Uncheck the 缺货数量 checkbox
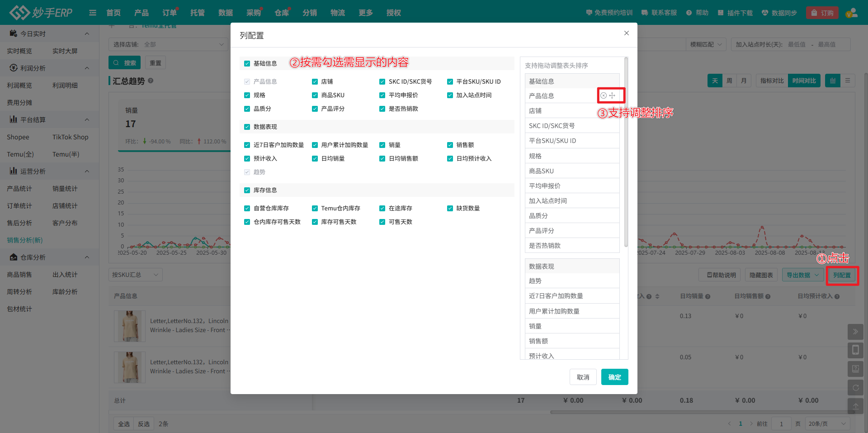This screenshot has width=868, height=433. tap(450, 209)
